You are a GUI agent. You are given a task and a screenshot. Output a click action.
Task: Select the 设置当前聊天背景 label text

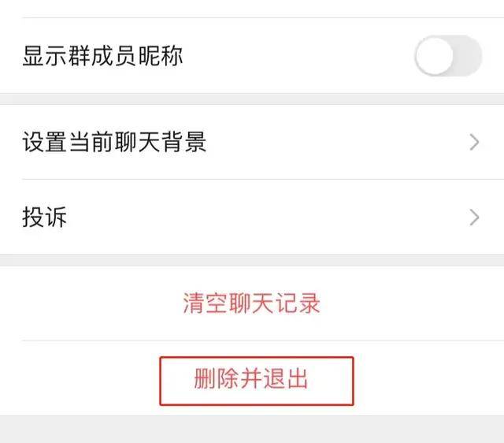pyautogui.click(x=114, y=143)
